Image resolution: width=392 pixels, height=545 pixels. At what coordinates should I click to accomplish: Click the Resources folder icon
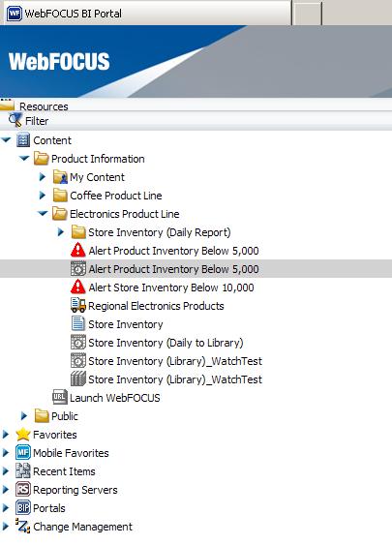[x=7, y=105]
